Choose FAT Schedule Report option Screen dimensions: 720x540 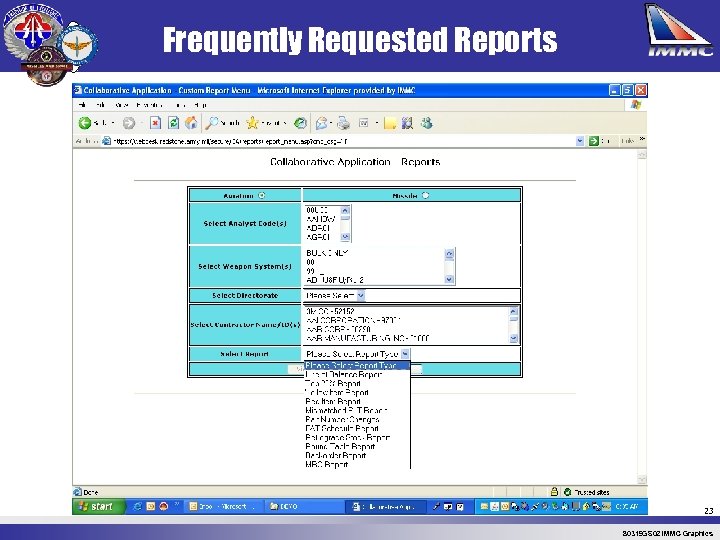click(342, 428)
